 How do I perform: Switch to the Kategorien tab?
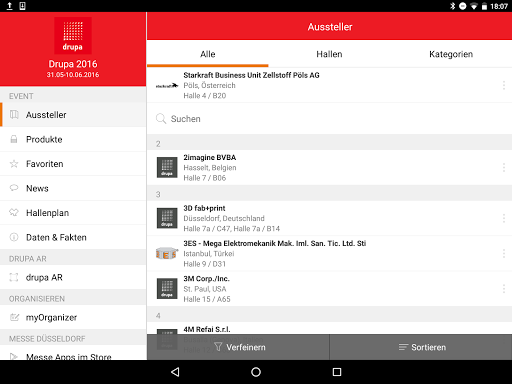[x=451, y=54]
